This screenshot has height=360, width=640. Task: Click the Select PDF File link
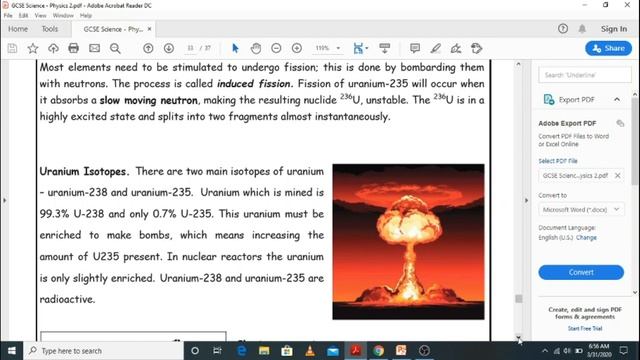[x=558, y=161]
